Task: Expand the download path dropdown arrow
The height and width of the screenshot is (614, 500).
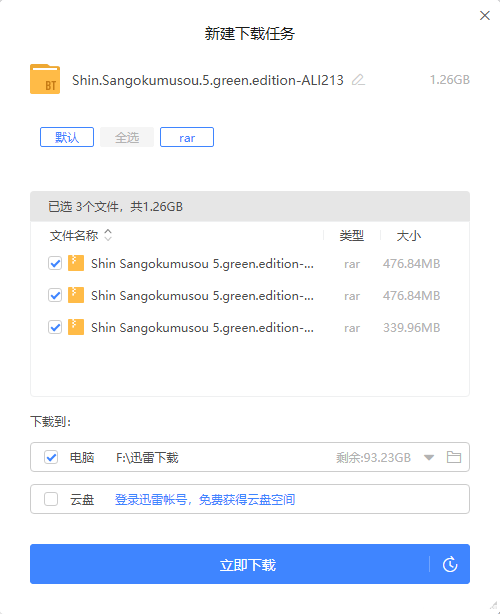Action: click(x=429, y=457)
